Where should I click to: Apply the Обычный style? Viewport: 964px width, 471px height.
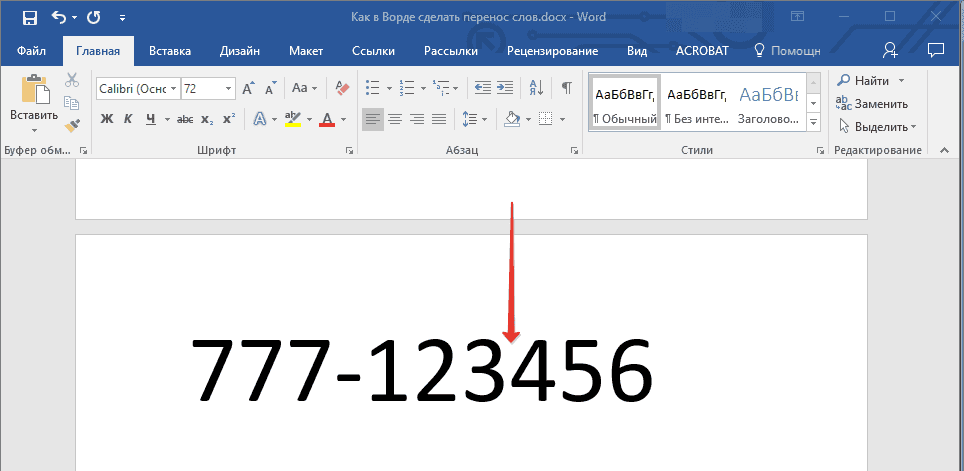tap(624, 101)
